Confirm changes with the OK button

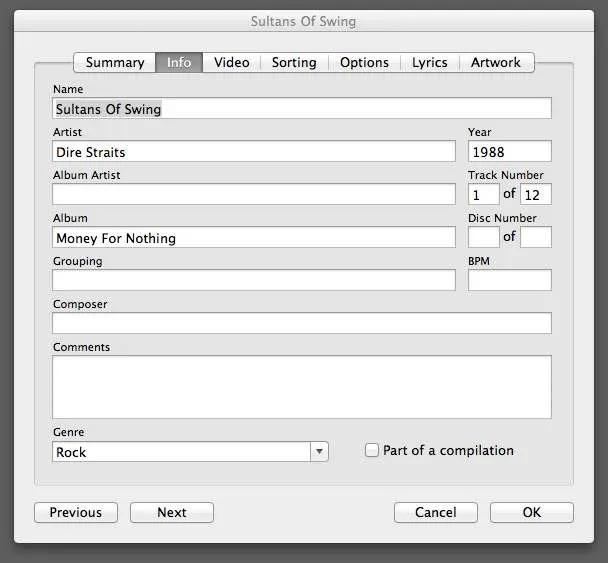pos(531,512)
